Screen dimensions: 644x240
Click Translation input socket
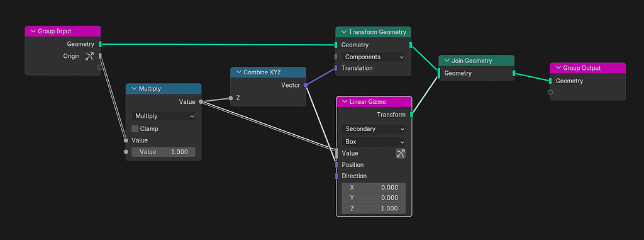pyautogui.click(x=336, y=68)
